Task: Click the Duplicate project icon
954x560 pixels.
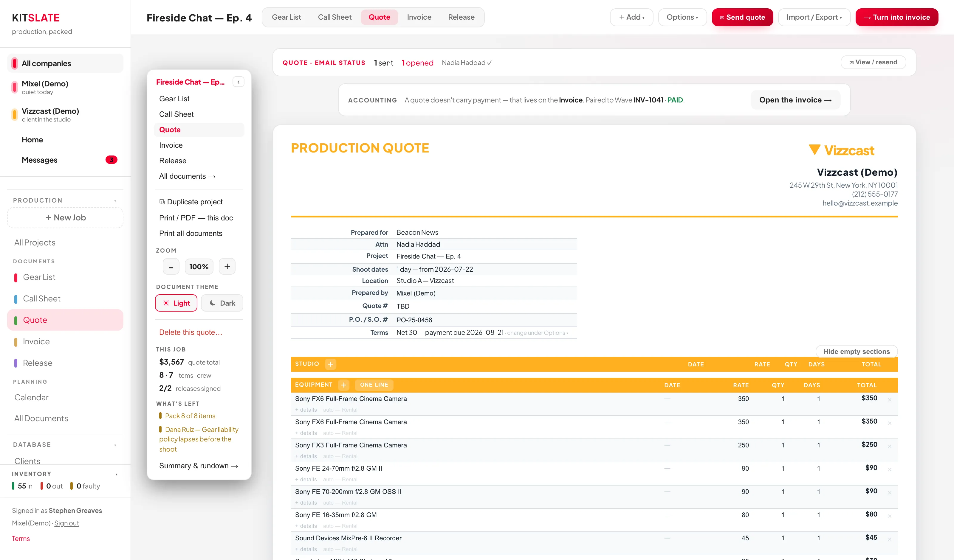Action: click(x=162, y=202)
